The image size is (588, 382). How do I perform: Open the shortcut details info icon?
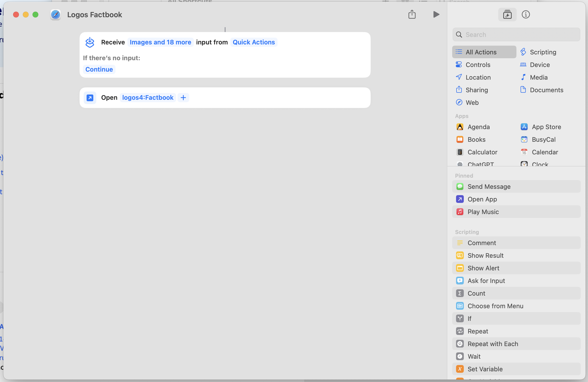[525, 15]
